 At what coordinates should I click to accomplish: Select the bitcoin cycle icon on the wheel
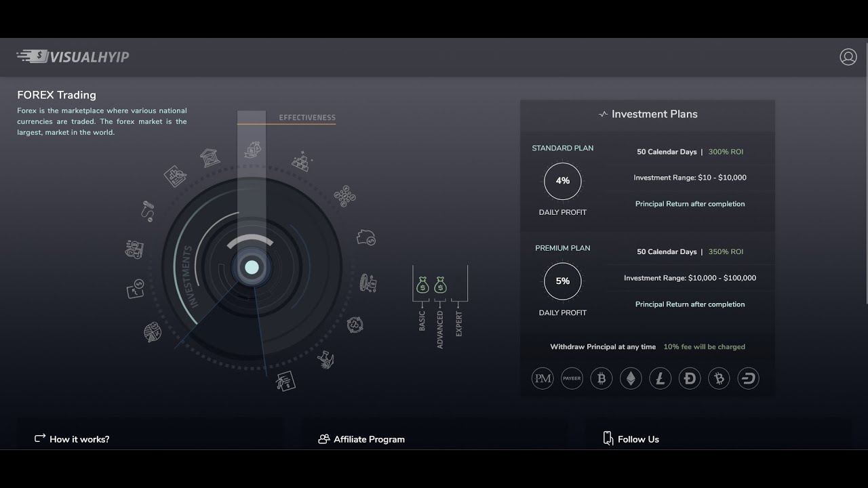pos(355,325)
